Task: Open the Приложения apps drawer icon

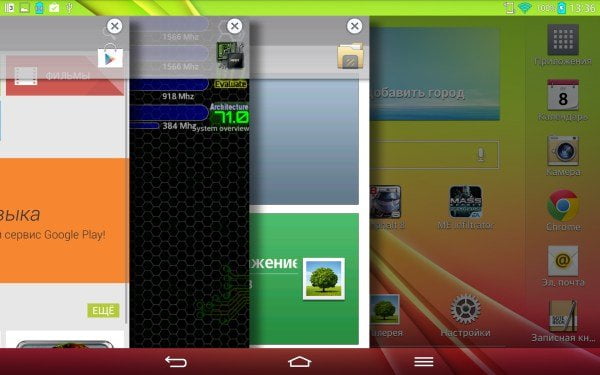Action: point(562,40)
